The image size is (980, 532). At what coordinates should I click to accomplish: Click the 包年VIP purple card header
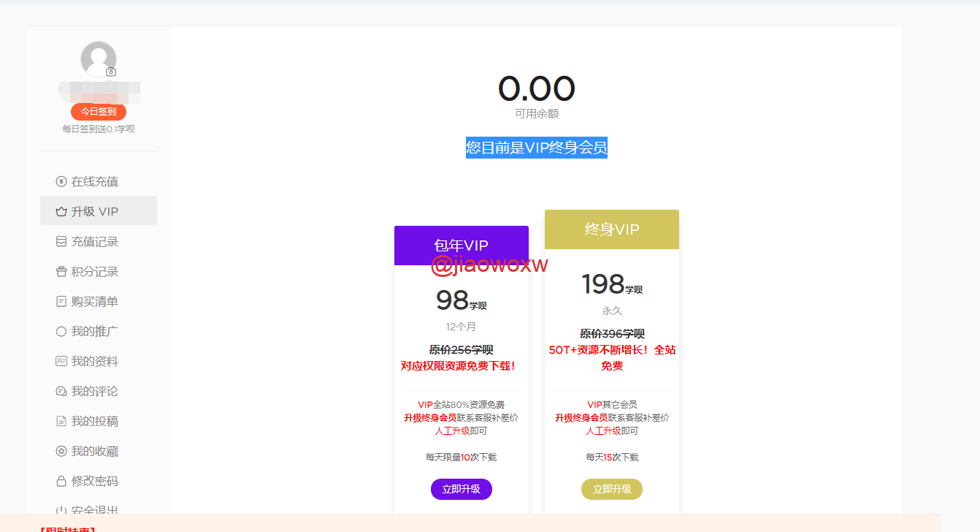click(x=462, y=246)
